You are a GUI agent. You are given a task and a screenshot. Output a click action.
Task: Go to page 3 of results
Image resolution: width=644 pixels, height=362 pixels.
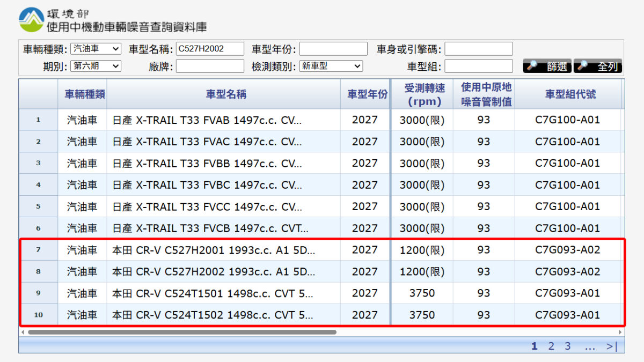(567, 346)
